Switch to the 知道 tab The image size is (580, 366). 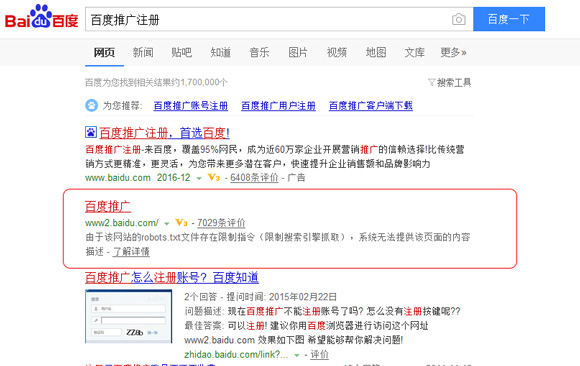(220, 52)
